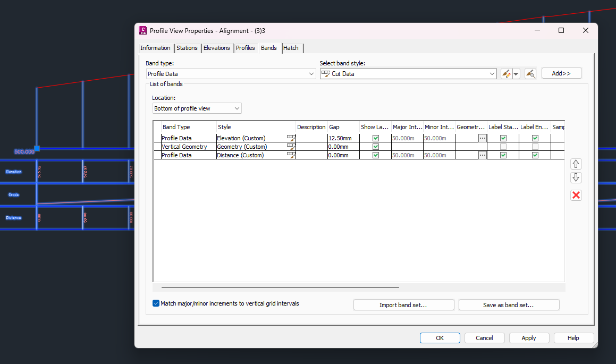This screenshot has width=616, height=364.
Task: Open the Select band style dropdown
Action: [408, 74]
